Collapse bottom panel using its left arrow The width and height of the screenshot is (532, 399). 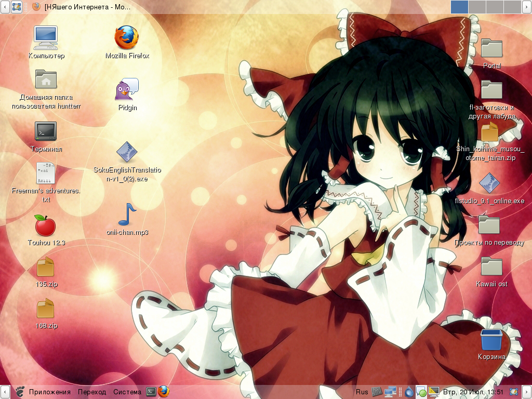pos(5,392)
